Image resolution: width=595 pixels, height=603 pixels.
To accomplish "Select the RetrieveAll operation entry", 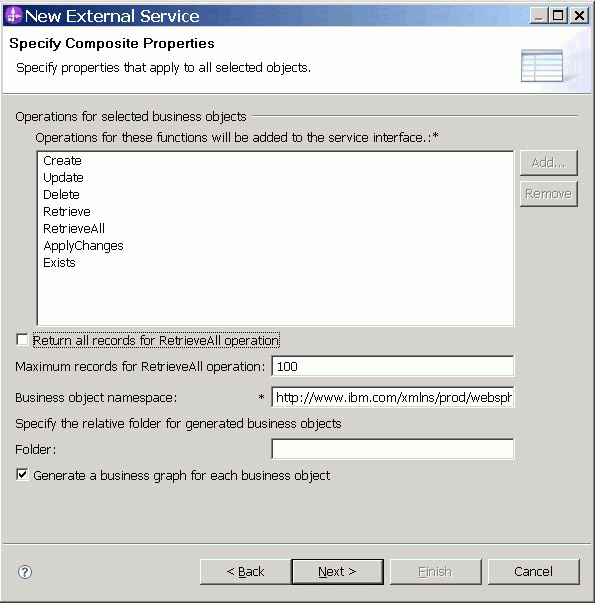I will coord(74,228).
